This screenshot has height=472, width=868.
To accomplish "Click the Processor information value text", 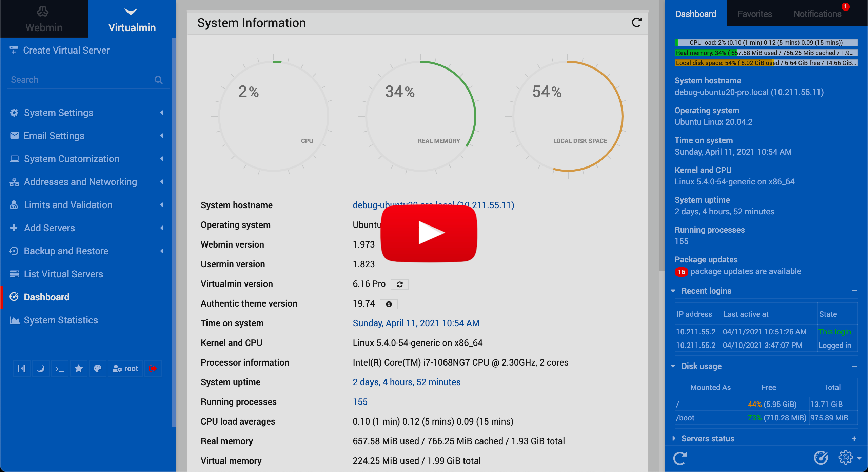I will pyautogui.click(x=460, y=362).
